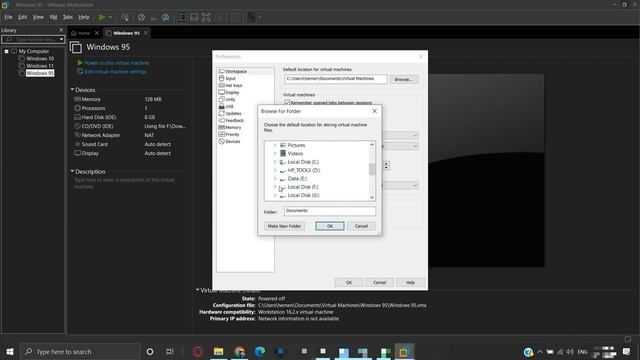Collapse the Description section
This screenshot has height=360, width=640.
pos(72,171)
